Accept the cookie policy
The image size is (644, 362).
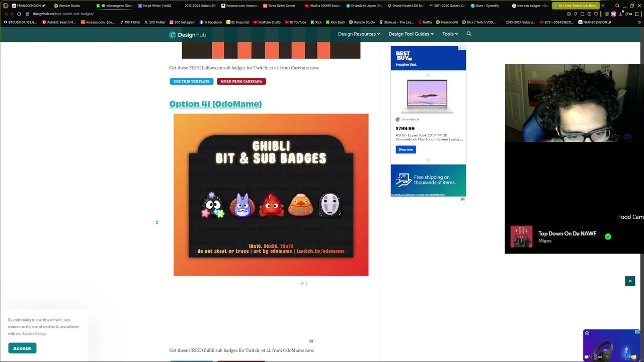tap(22, 348)
